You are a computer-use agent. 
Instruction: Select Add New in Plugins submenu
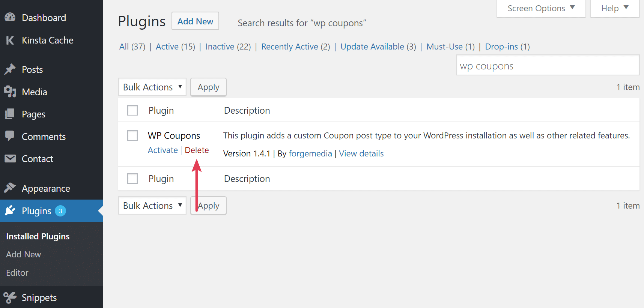tap(24, 254)
